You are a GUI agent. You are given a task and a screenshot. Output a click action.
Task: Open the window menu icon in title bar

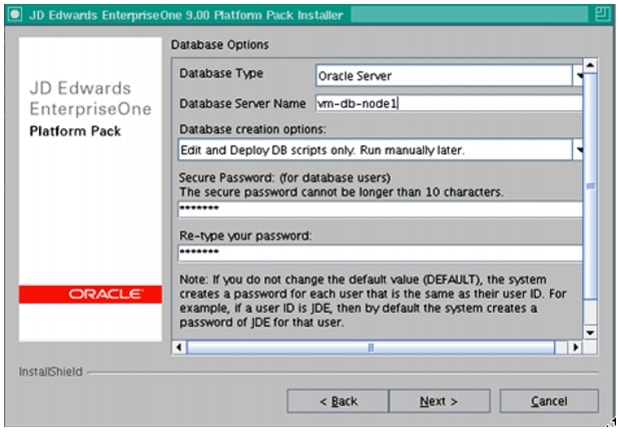click(15, 15)
